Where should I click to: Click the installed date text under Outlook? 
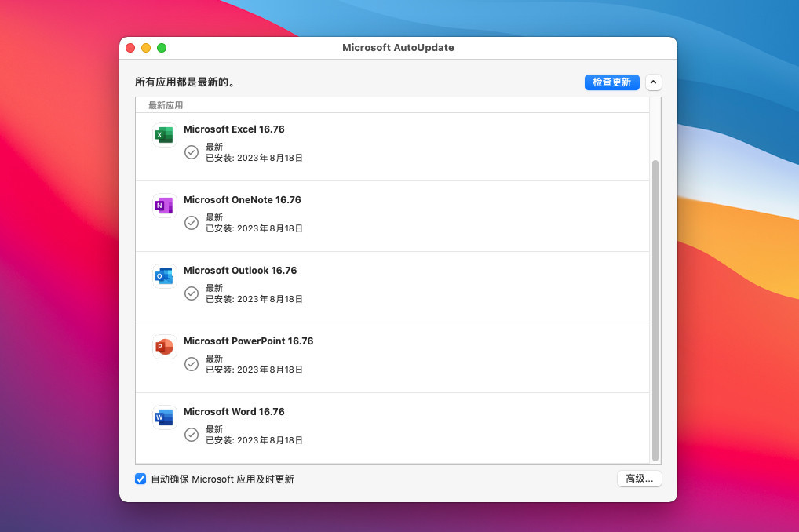point(254,299)
